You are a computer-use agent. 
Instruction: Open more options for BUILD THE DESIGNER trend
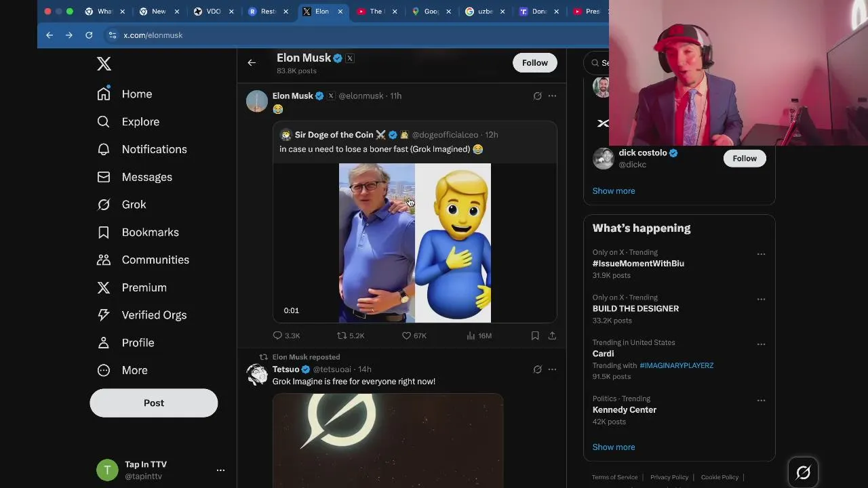761,299
